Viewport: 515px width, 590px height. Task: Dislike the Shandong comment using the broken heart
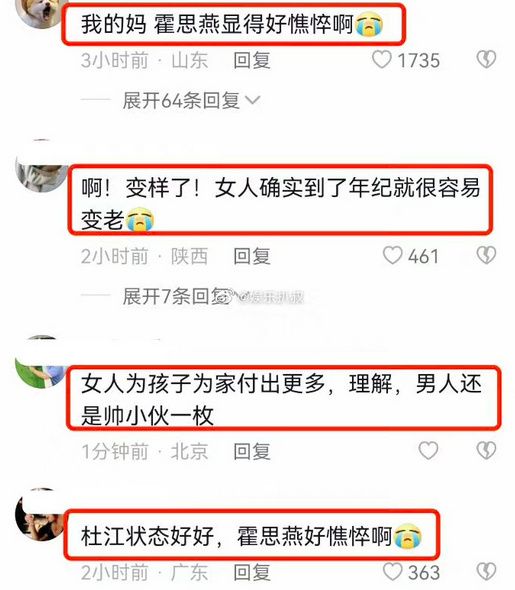[x=486, y=60]
